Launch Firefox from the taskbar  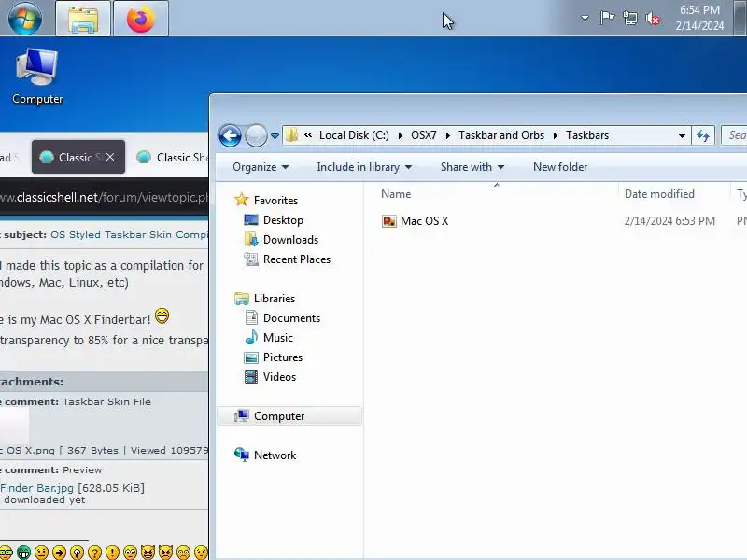[141, 19]
